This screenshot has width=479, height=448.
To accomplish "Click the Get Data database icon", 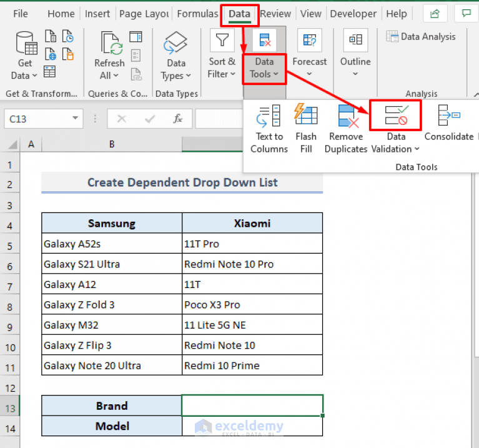I will coord(26,42).
